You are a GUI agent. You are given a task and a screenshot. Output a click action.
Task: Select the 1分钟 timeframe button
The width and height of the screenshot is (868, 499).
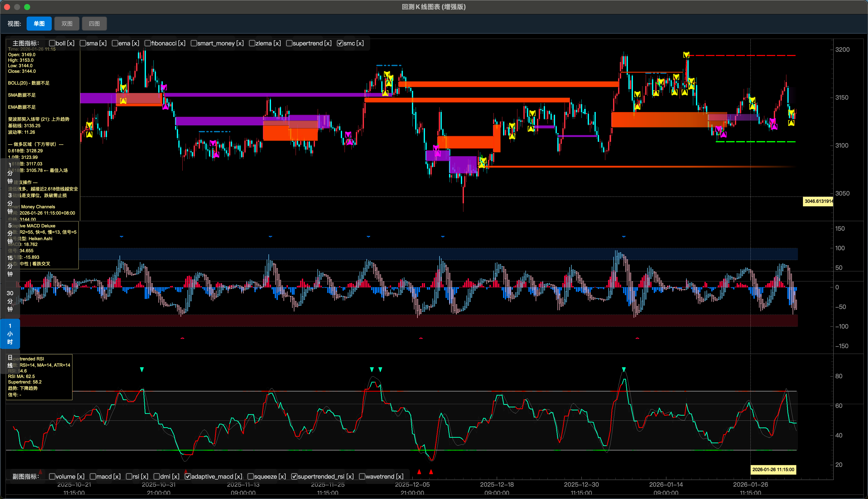10,173
